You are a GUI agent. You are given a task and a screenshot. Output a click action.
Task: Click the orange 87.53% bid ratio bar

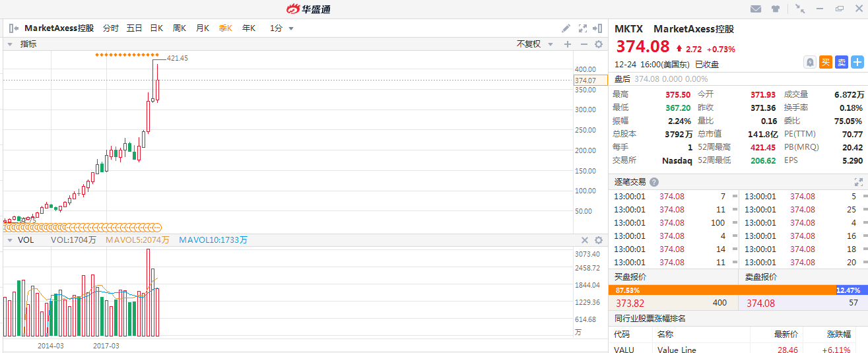click(x=722, y=290)
